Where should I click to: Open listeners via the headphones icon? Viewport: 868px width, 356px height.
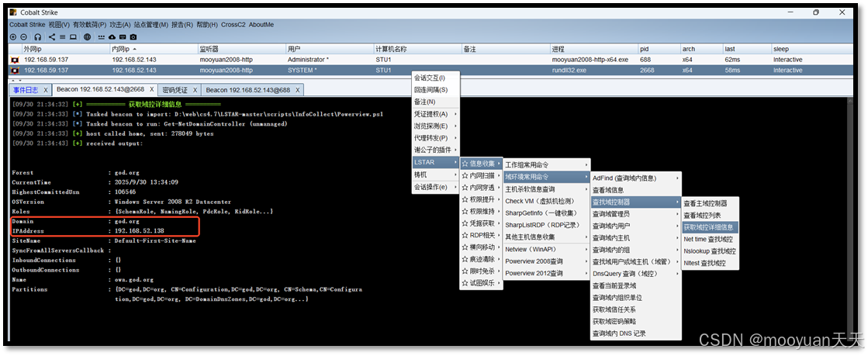click(38, 37)
